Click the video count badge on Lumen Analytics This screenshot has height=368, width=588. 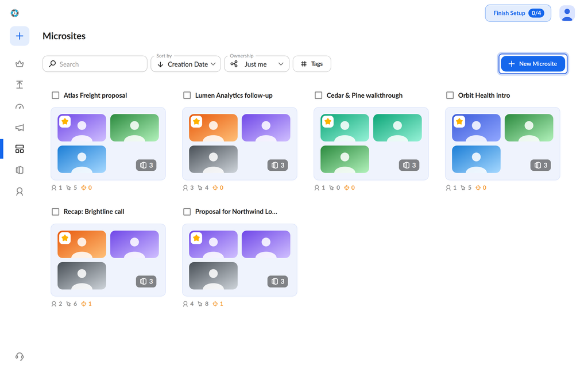[x=277, y=165]
